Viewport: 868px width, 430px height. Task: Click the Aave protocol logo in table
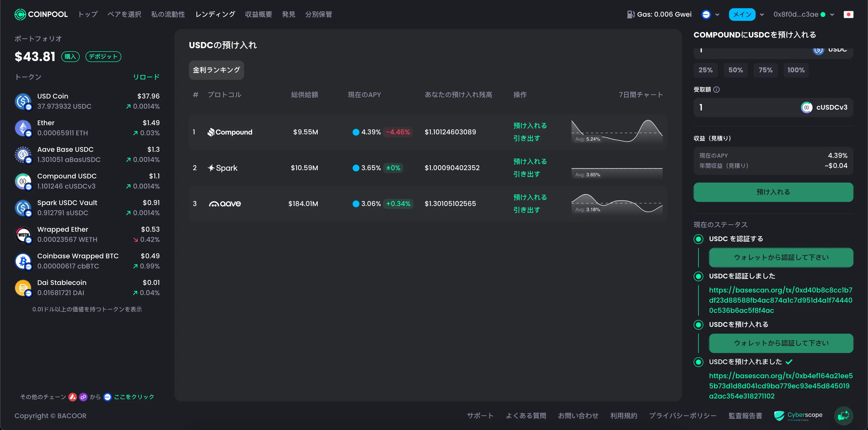[x=225, y=204]
